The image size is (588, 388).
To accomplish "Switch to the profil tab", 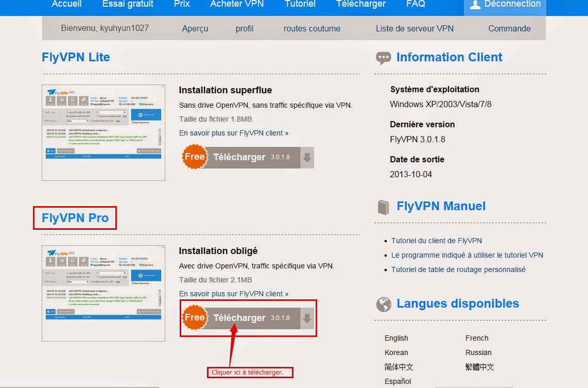I will pos(245,28).
